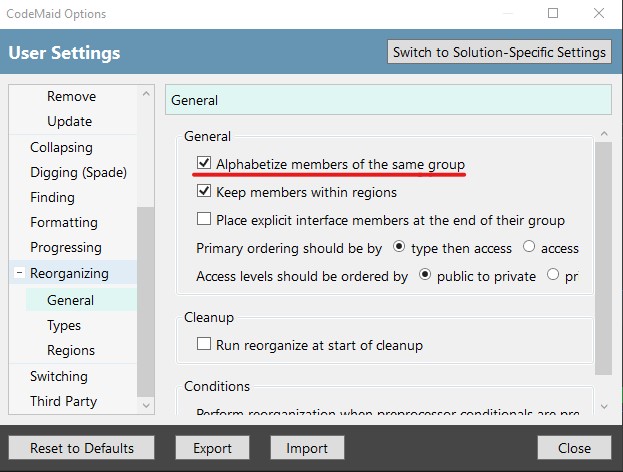
Task: Click the sidebar scrollbar thumb
Action: tap(145, 301)
